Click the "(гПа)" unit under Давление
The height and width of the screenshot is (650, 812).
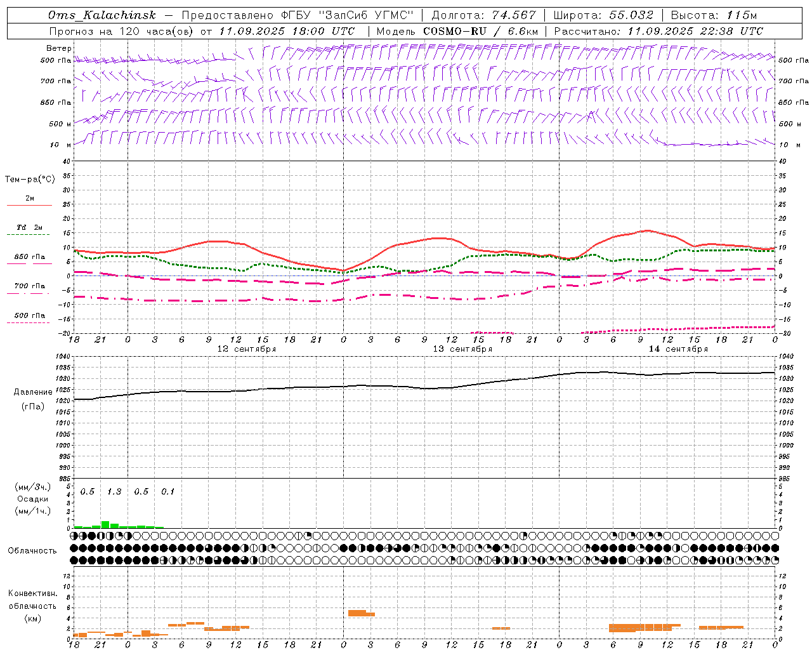tap(33, 407)
